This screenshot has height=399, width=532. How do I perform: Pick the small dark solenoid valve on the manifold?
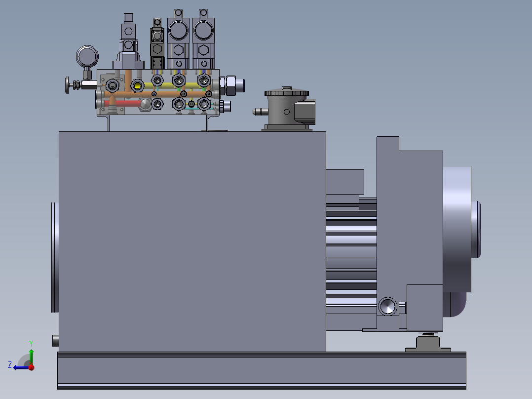157,44
